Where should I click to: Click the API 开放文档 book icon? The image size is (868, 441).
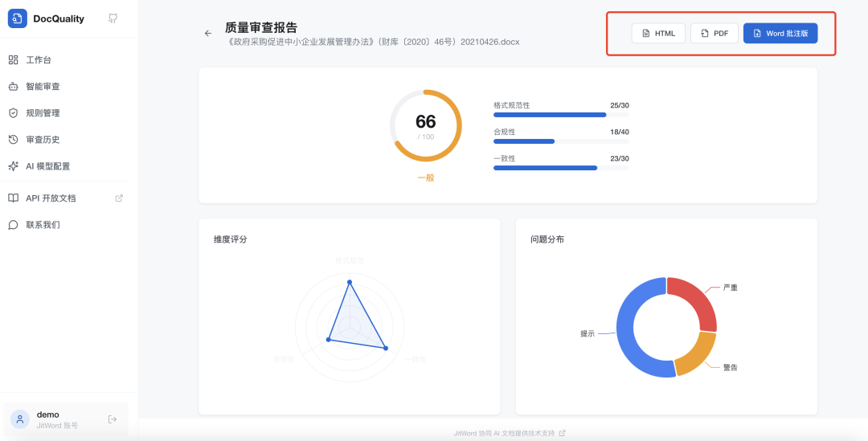14,198
